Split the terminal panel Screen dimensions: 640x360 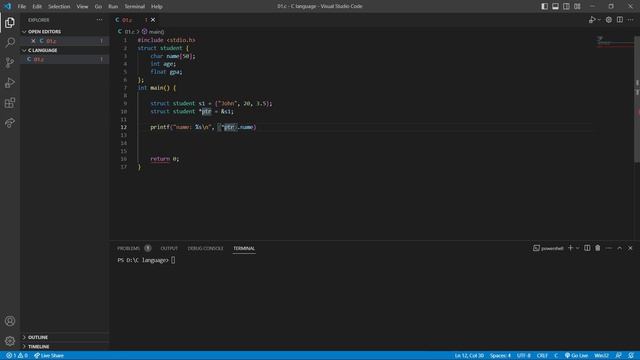point(587,248)
